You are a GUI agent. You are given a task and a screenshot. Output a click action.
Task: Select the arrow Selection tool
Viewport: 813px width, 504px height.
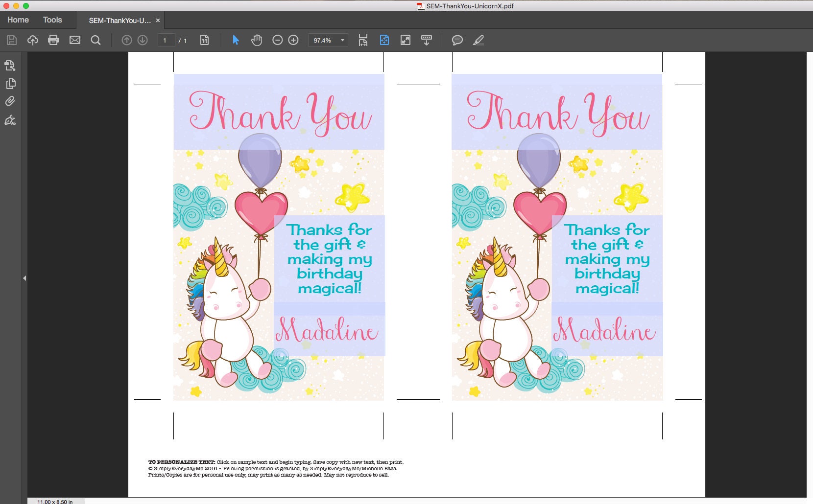pyautogui.click(x=236, y=40)
